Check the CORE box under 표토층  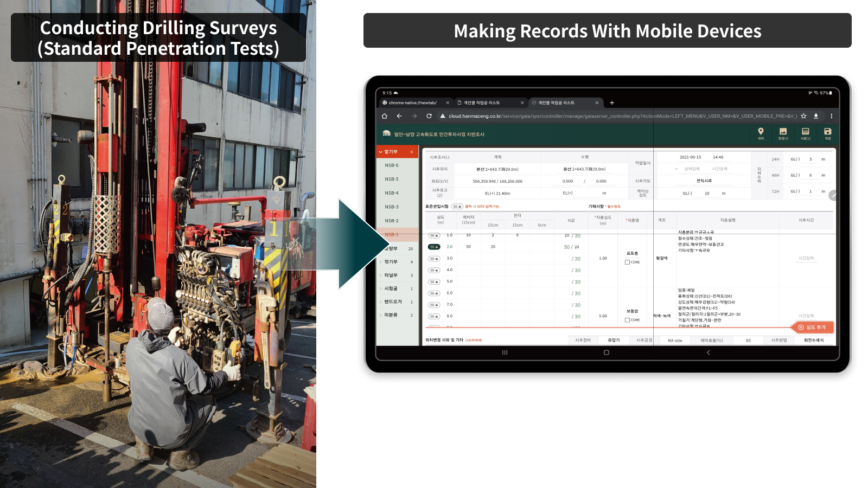pos(628,262)
